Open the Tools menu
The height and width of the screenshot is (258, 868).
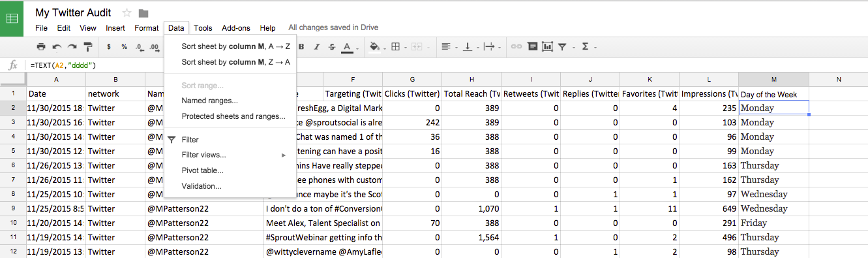coord(203,28)
